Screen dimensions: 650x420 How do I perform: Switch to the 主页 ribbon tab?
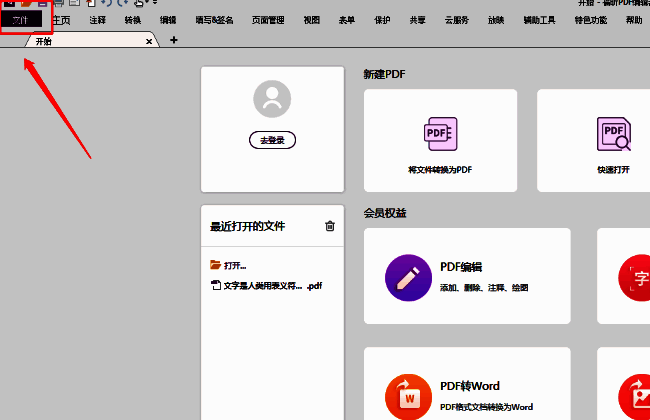click(x=61, y=20)
